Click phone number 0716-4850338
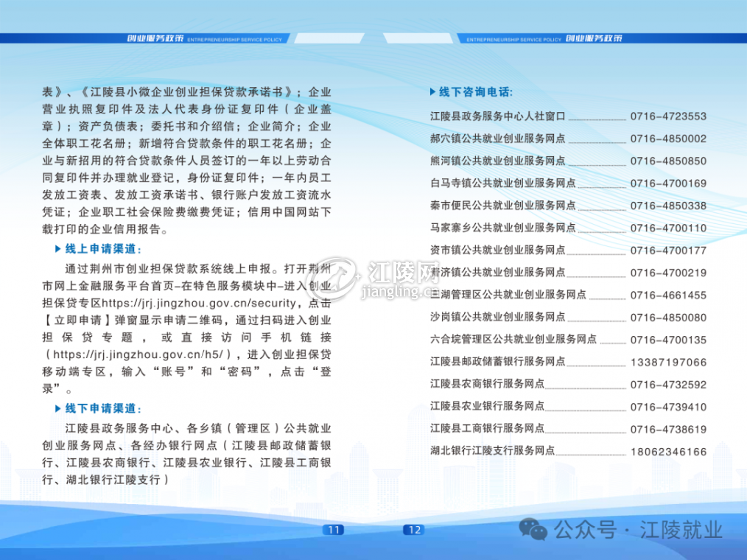 [x=668, y=206]
